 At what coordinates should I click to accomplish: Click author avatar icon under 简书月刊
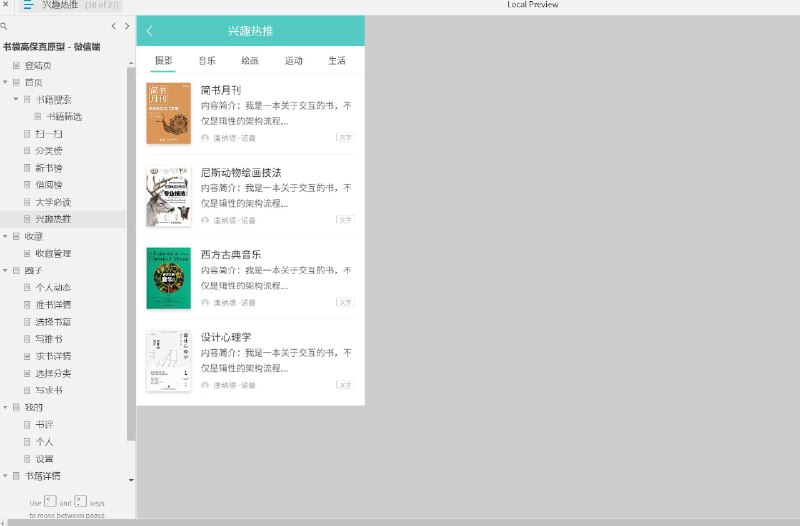click(x=205, y=138)
